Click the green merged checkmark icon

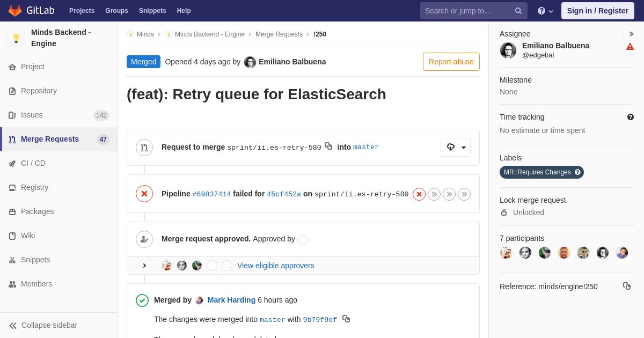(x=142, y=300)
